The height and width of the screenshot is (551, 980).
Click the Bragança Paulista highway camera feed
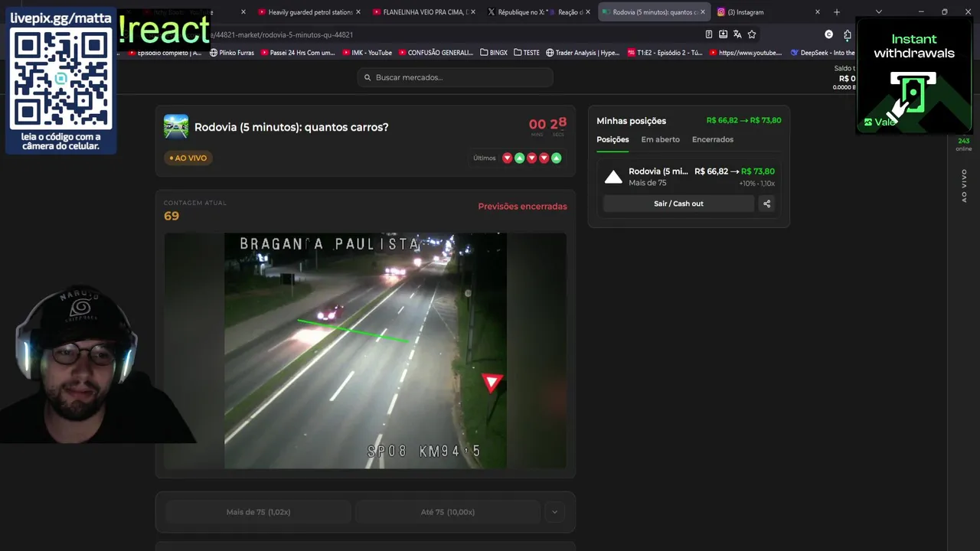[x=365, y=350]
